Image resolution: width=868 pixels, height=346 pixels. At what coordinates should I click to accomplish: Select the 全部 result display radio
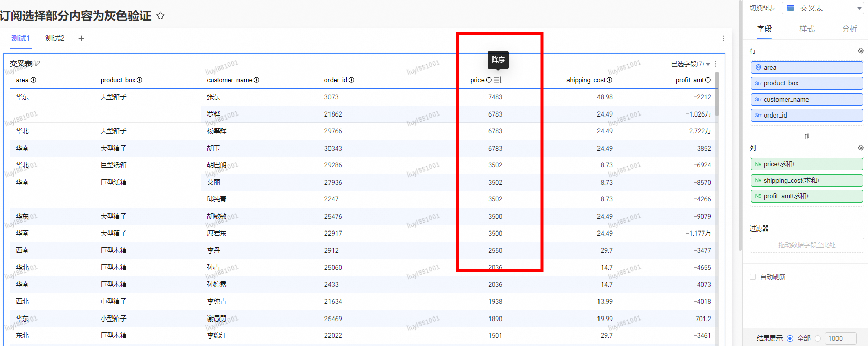(790, 338)
